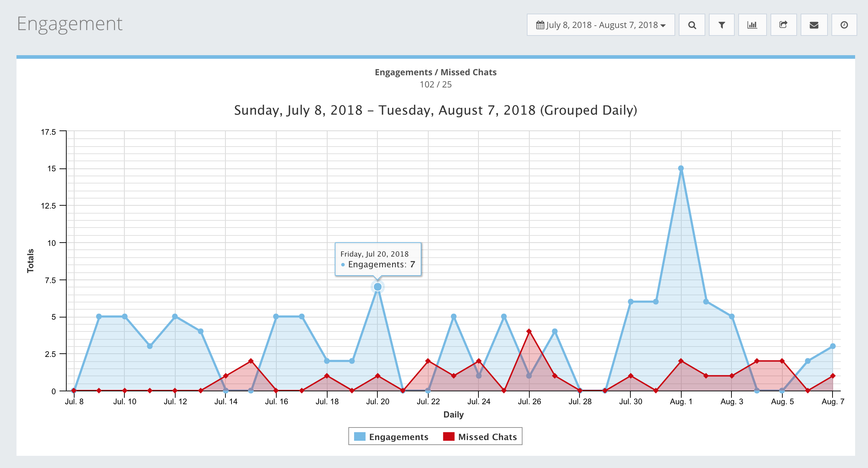Click the Engagement page heading
The height and width of the screenshot is (468, 868).
point(70,24)
